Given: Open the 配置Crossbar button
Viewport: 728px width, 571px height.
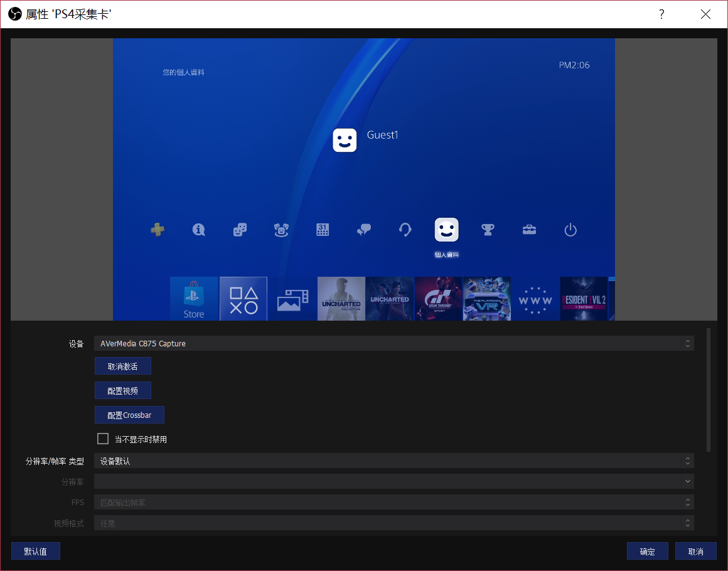Looking at the screenshot, I should coord(129,415).
